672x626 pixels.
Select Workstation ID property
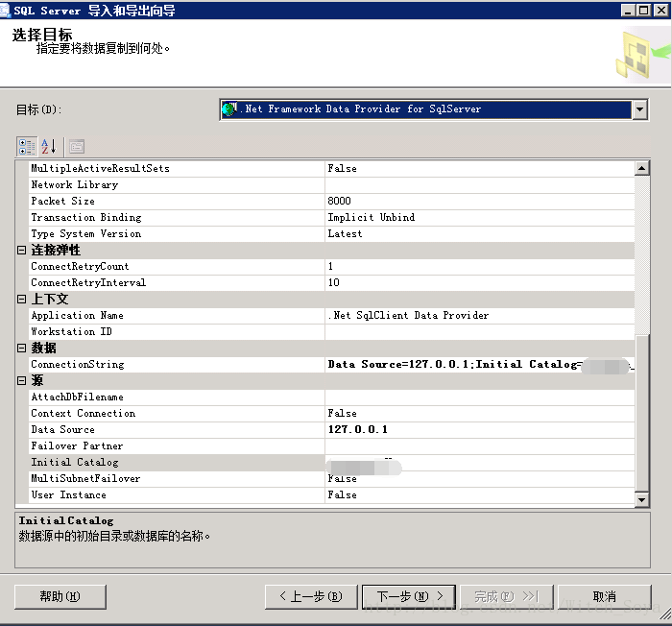177,331
